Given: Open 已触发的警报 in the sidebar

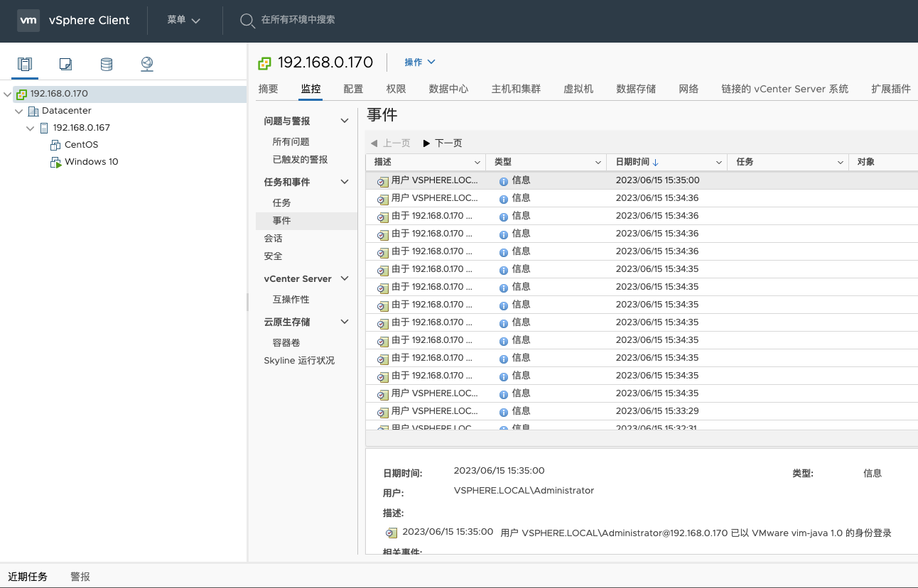Looking at the screenshot, I should point(300,160).
